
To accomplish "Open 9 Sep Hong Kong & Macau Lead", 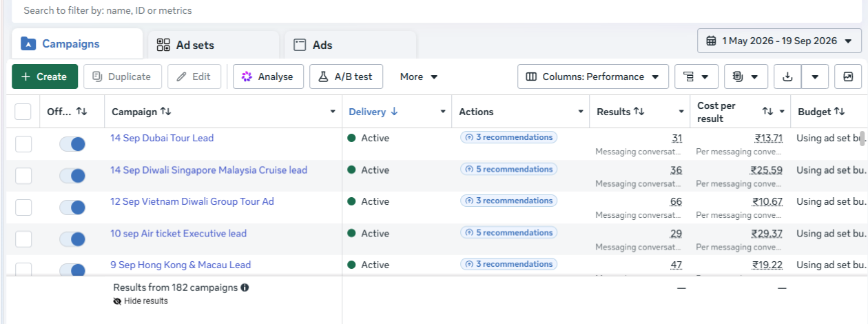I will (x=180, y=265).
